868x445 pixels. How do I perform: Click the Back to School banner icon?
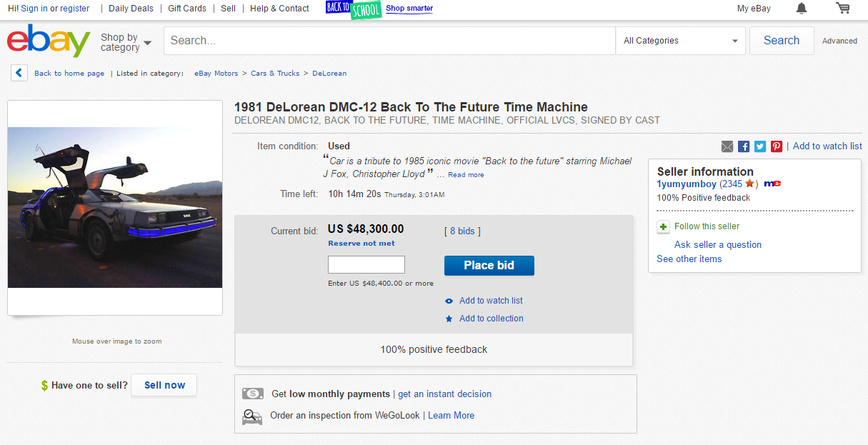click(x=354, y=9)
